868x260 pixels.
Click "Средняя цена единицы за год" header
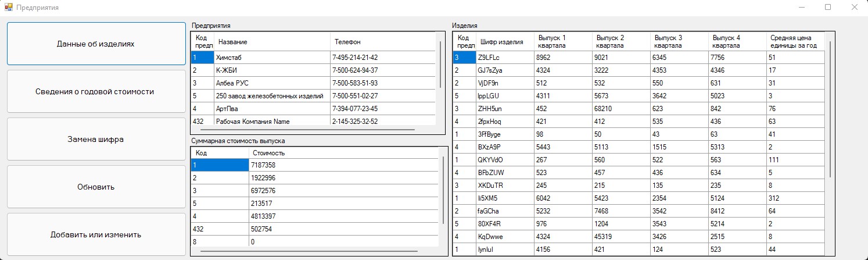pyautogui.click(x=795, y=42)
